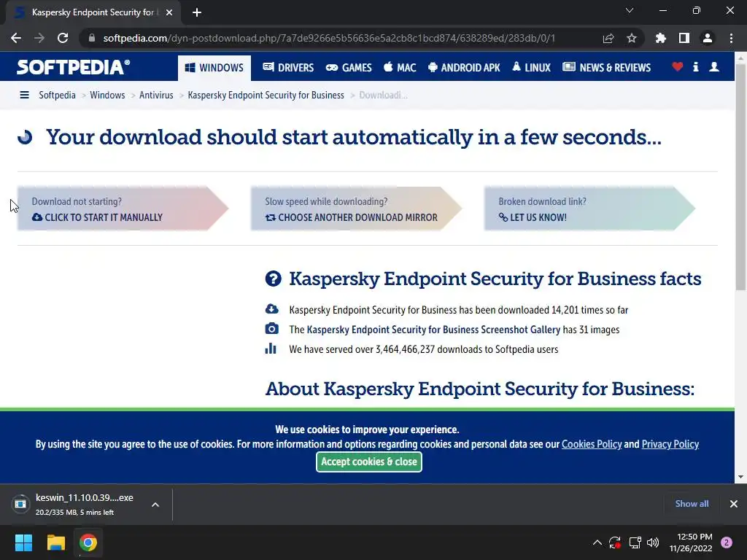Click the Antivirus breadcrumb link
The width and height of the screenshot is (747, 560).
coord(156,96)
